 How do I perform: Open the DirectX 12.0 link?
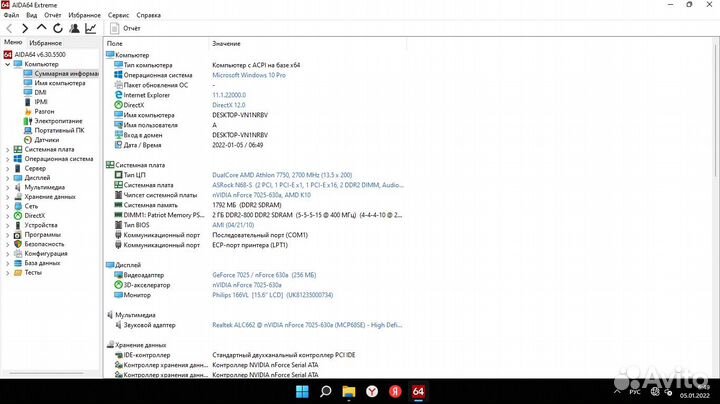(x=229, y=105)
